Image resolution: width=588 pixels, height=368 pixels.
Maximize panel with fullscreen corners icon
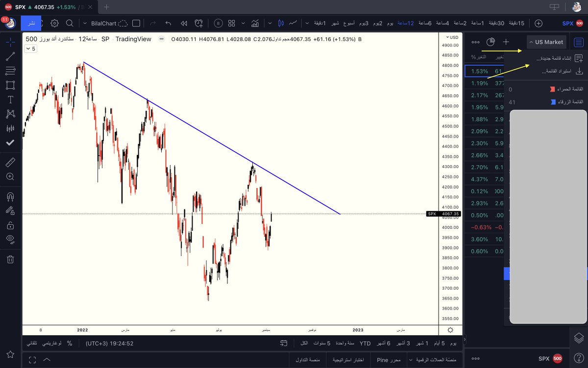pos(32,360)
